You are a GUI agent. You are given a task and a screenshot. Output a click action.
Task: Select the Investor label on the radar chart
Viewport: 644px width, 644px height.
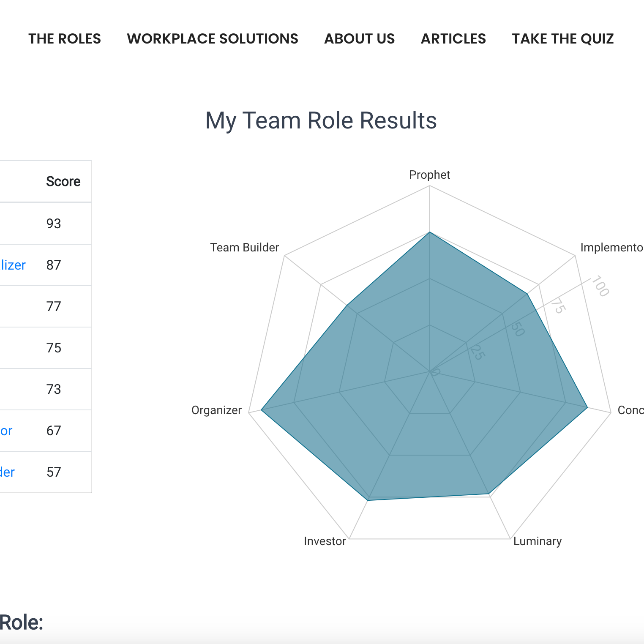point(325,541)
